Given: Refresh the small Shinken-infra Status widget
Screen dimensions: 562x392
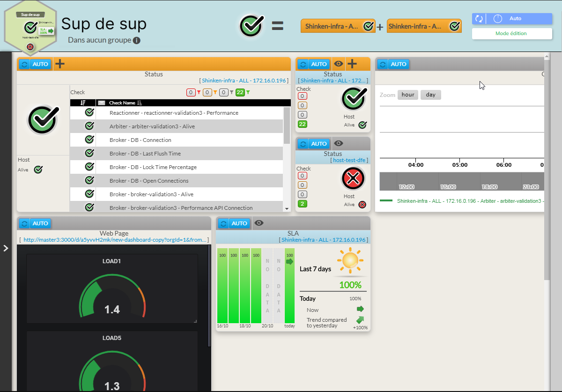Looking at the screenshot, I should tap(303, 64).
